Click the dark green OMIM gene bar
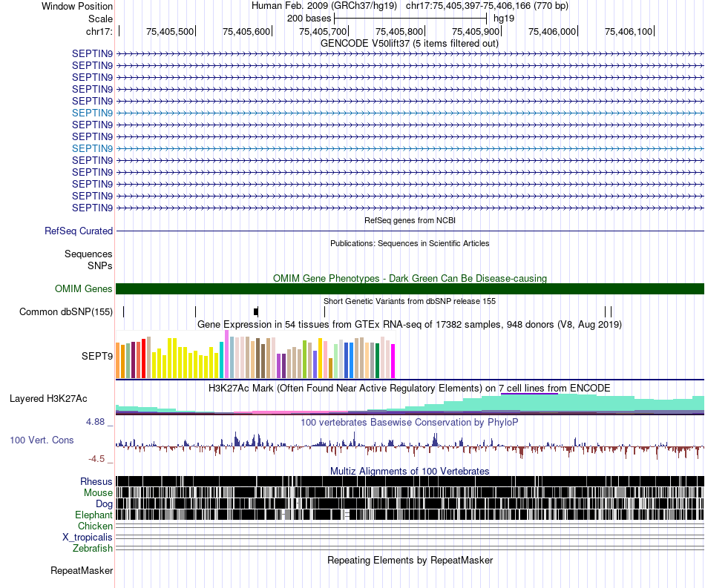 click(x=410, y=289)
